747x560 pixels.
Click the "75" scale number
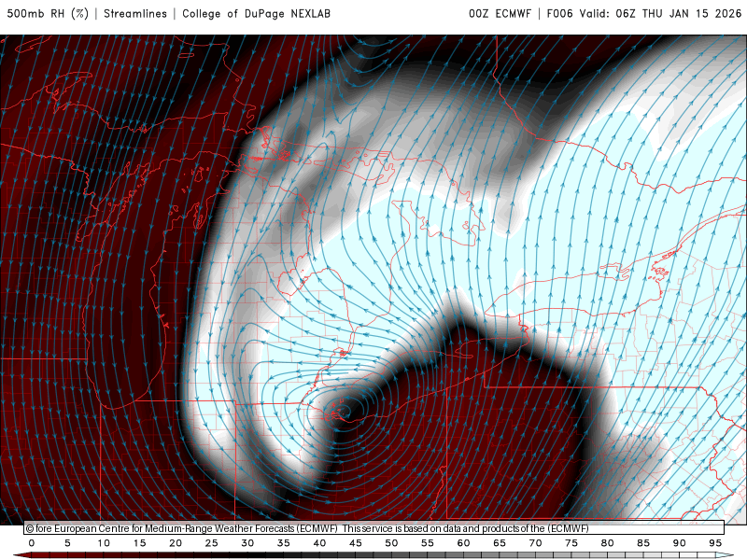pos(571,543)
